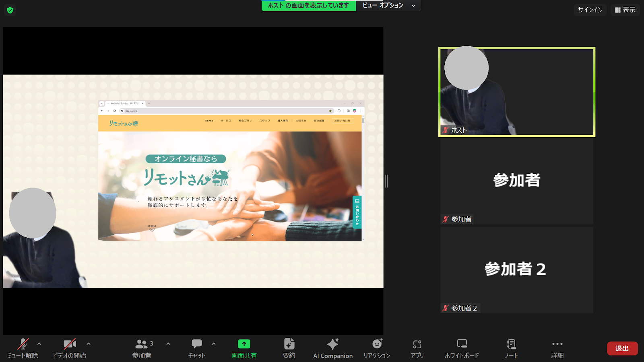644x362 pixels.
Task: Click the green ホスト の画面を表示しています banner
Action: [x=309, y=5]
